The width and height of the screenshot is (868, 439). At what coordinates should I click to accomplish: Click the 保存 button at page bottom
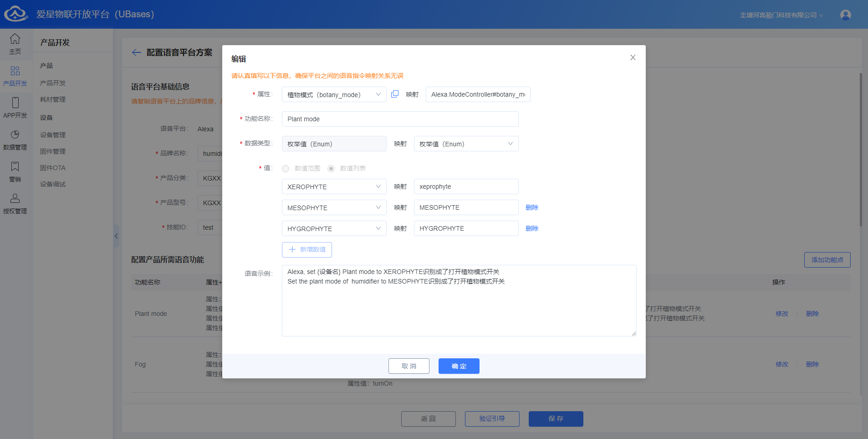[556, 418]
